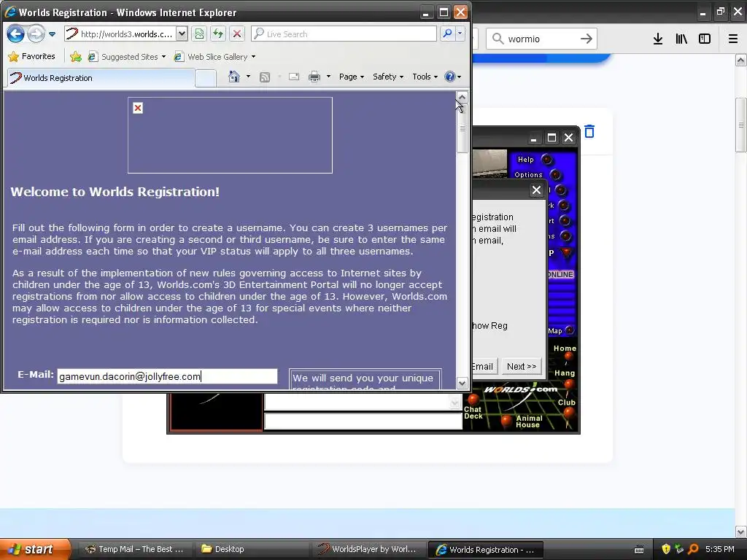This screenshot has height=560, width=747.
Task: Open the IE Help question-mark menu
Action: (x=452, y=77)
